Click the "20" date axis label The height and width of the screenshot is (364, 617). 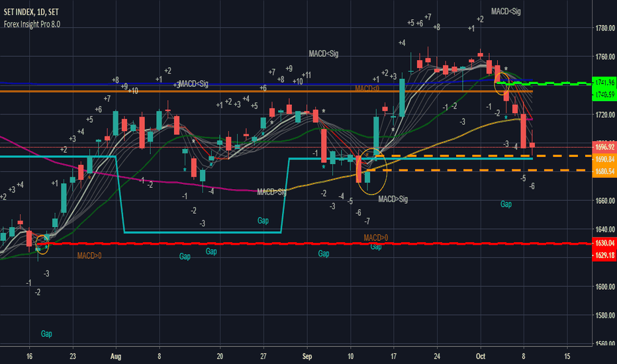[x=220, y=357]
